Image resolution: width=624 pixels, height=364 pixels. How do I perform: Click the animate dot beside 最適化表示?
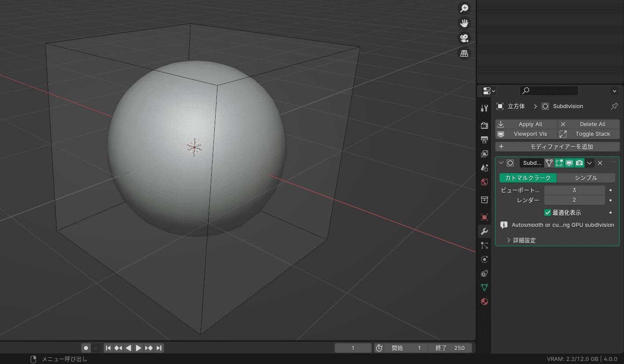tap(610, 213)
